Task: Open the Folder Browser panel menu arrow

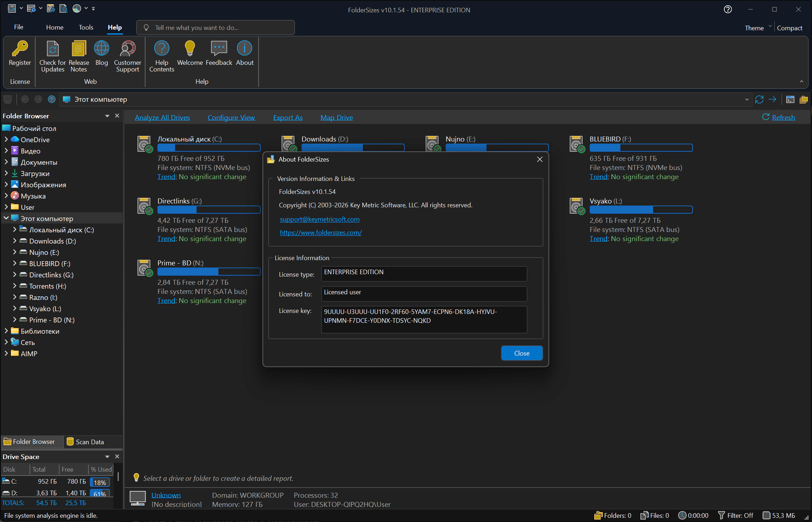Action: 107,116
